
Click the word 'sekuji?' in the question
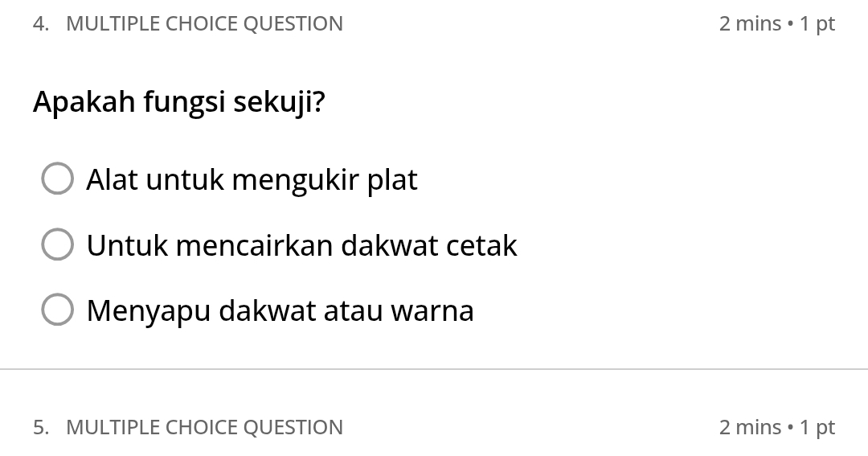[x=279, y=102]
